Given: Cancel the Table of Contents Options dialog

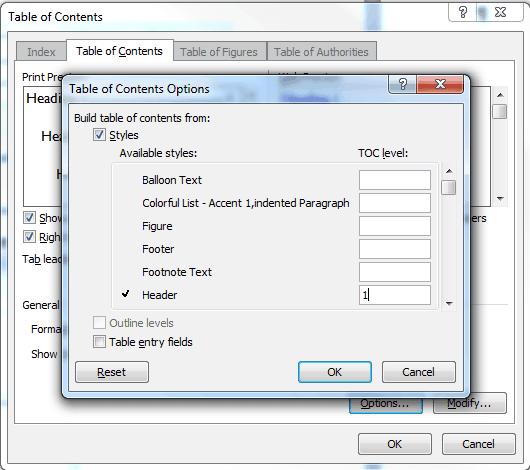Looking at the screenshot, I should 418,372.
